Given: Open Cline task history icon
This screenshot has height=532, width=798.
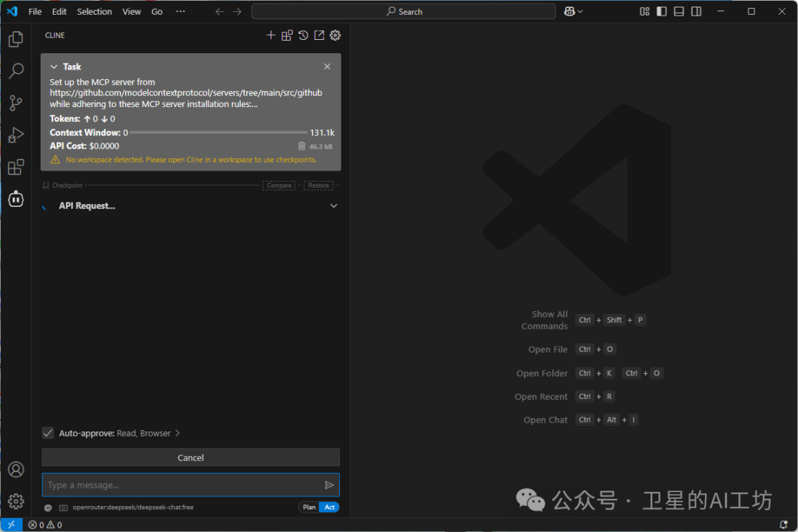Looking at the screenshot, I should point(304,35).
